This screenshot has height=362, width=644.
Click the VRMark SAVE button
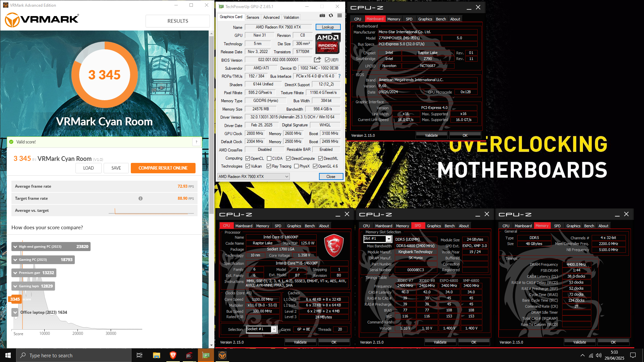pos(116,168)
